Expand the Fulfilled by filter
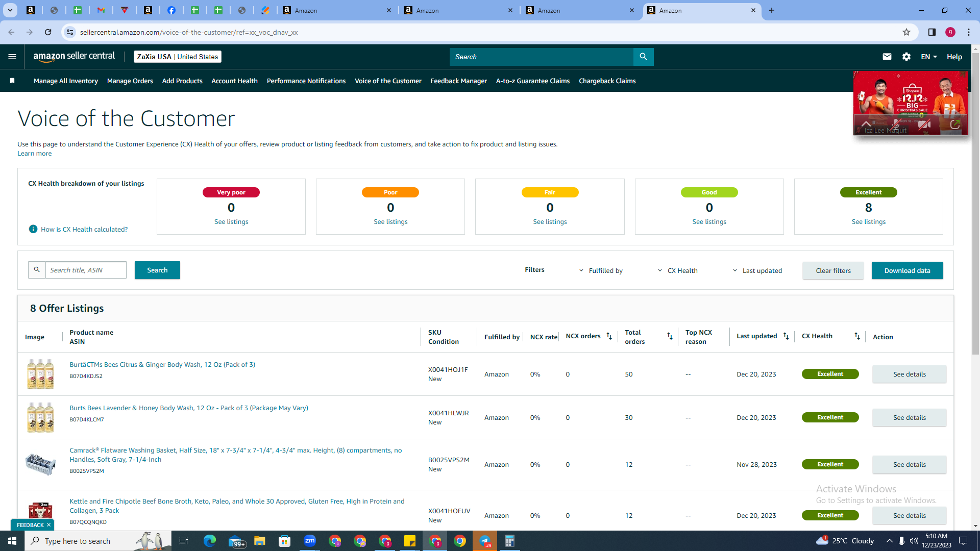This screenshot has height=551, width=980. pyautogui.click(x=601, y=270)
